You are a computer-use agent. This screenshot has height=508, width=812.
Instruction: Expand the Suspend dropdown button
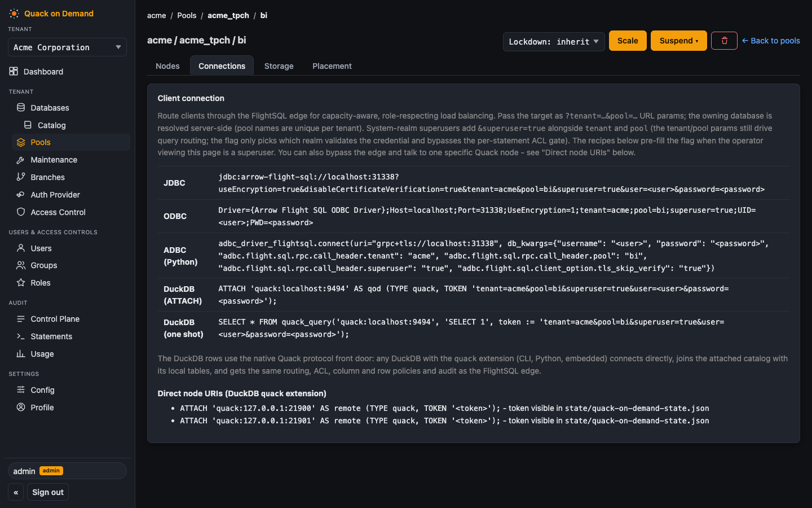pyautogui.click(x=679, y=41)
